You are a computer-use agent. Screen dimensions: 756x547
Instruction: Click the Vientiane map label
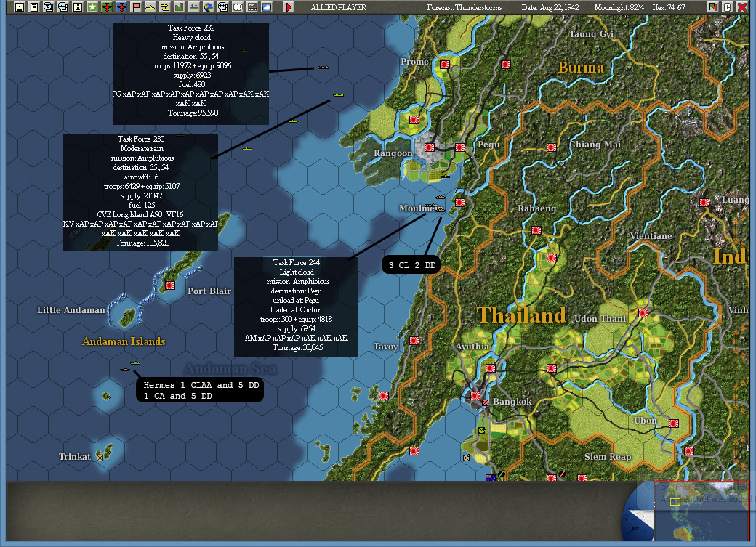651,236
